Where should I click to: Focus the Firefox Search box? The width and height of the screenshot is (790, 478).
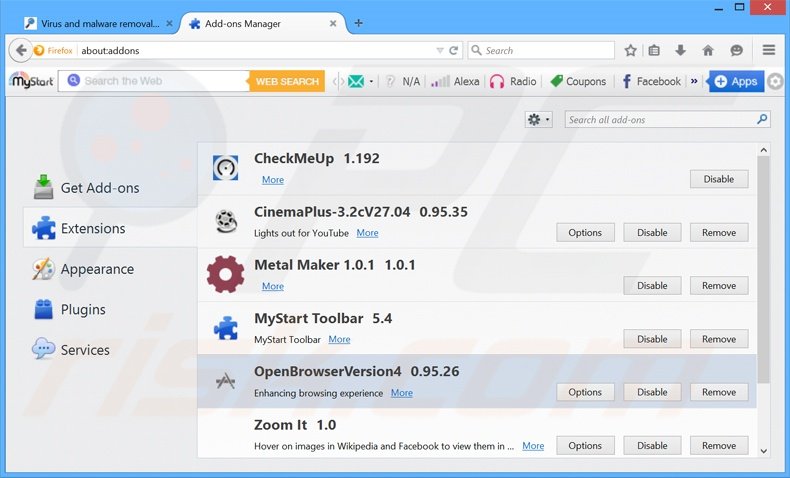click(x=541, y=50)
